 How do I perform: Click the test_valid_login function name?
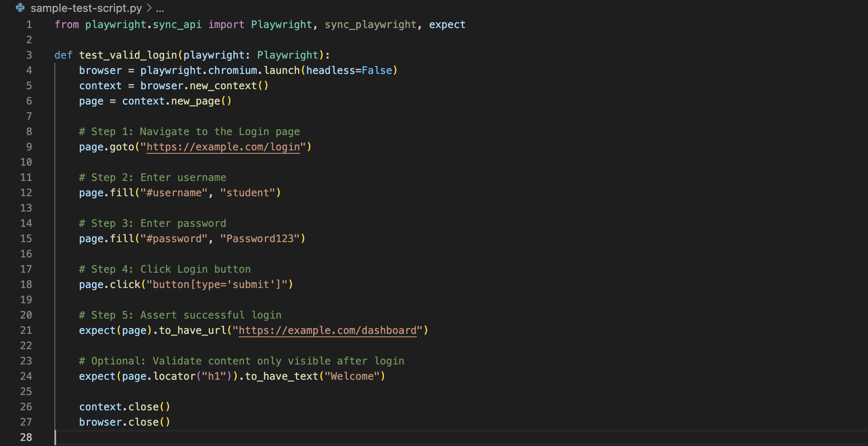(x=128, y=55)
